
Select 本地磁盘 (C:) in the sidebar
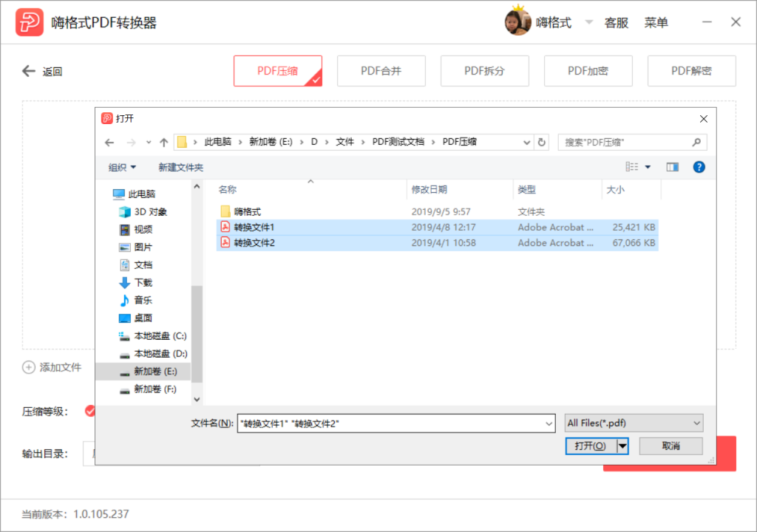pos(152,336)
